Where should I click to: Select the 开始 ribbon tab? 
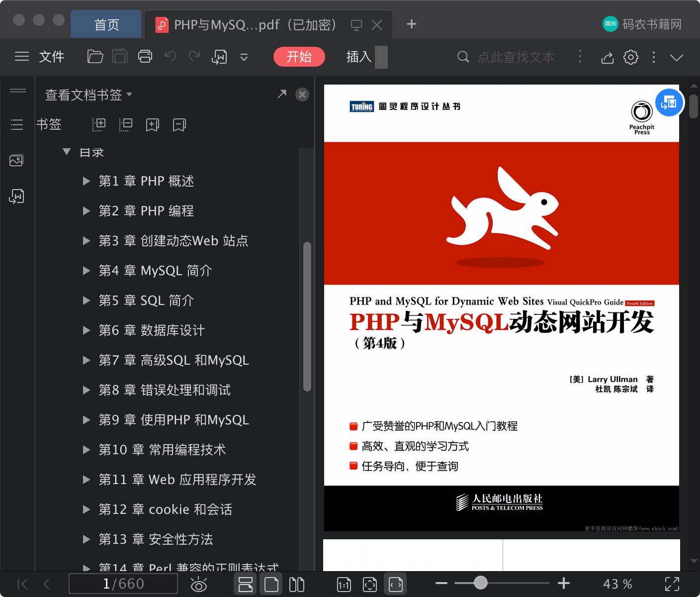point(299,57)
